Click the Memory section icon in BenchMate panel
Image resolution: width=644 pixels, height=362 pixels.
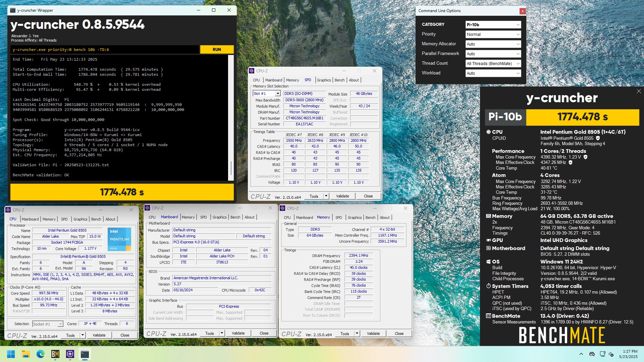(x=488, y=216)
